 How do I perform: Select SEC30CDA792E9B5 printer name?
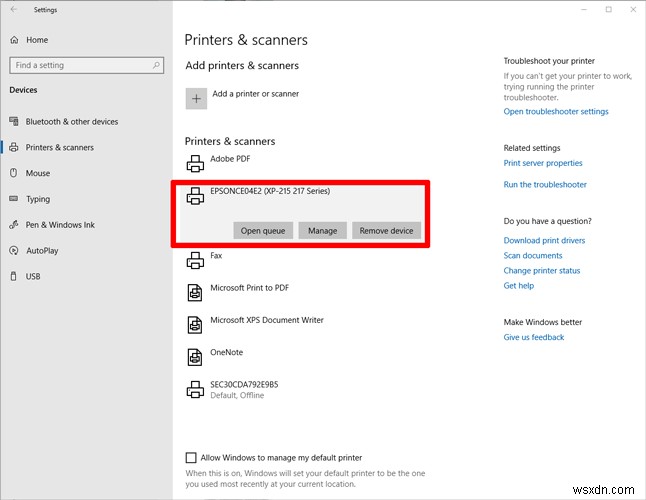(244, 385)
